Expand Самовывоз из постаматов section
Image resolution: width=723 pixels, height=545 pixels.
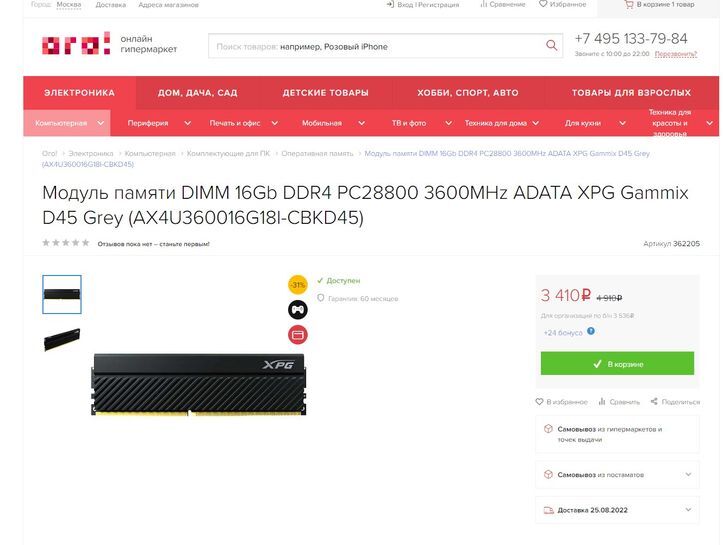tap(617, 474)
